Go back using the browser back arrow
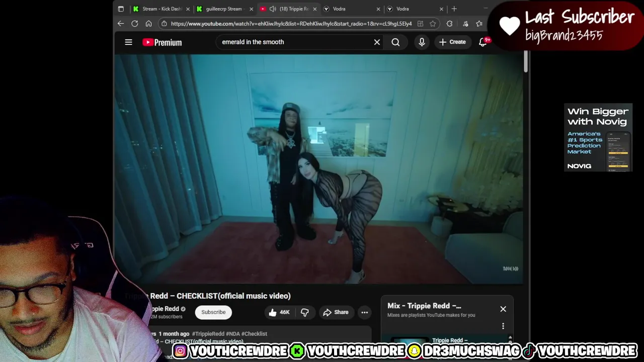The height and width of the screenshot is (362, 644). 121,24
